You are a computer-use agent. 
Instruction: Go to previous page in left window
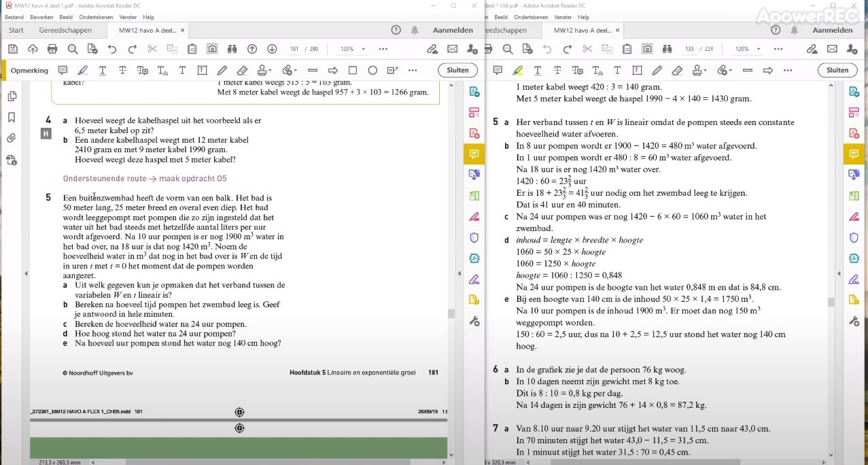pyautogui.click(x=252, y=49)
